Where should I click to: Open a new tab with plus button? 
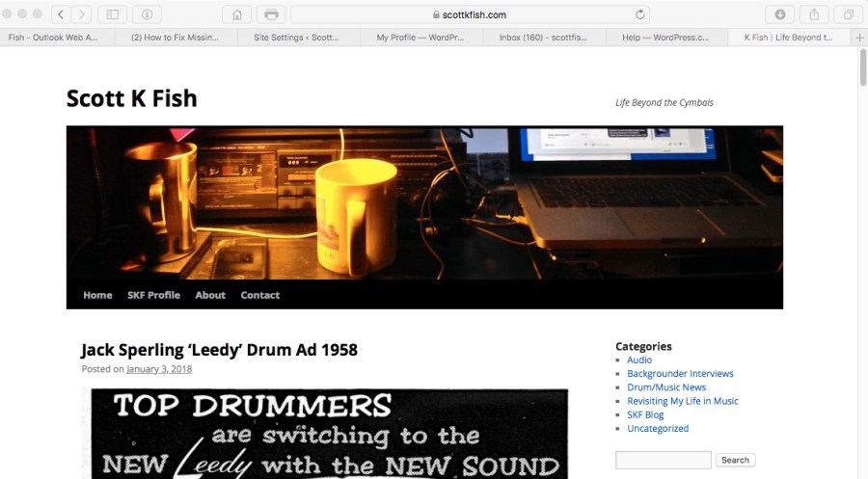tap(859, 38)
